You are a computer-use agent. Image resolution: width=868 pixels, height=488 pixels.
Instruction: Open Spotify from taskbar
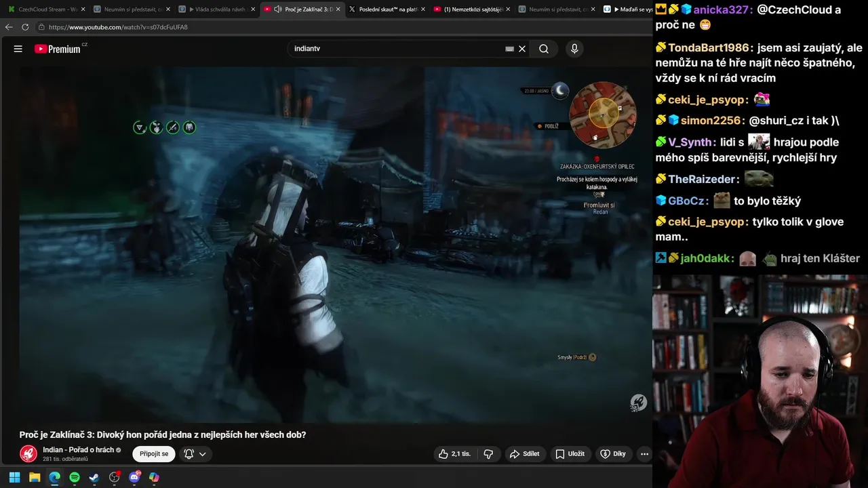[x=75, y=477]
